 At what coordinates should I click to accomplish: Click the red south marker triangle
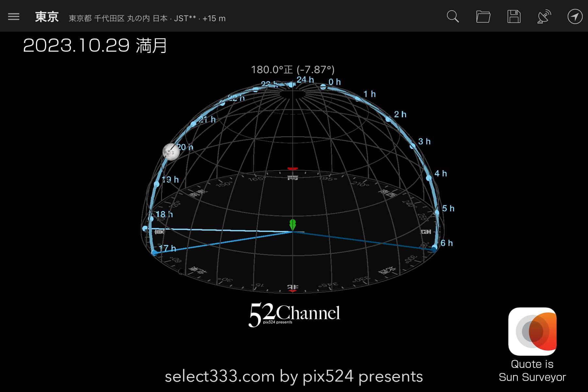292,169
